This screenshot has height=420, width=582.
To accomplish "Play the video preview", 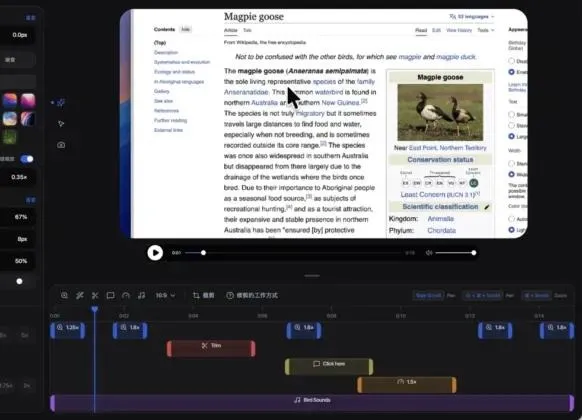I will point(155,253).
